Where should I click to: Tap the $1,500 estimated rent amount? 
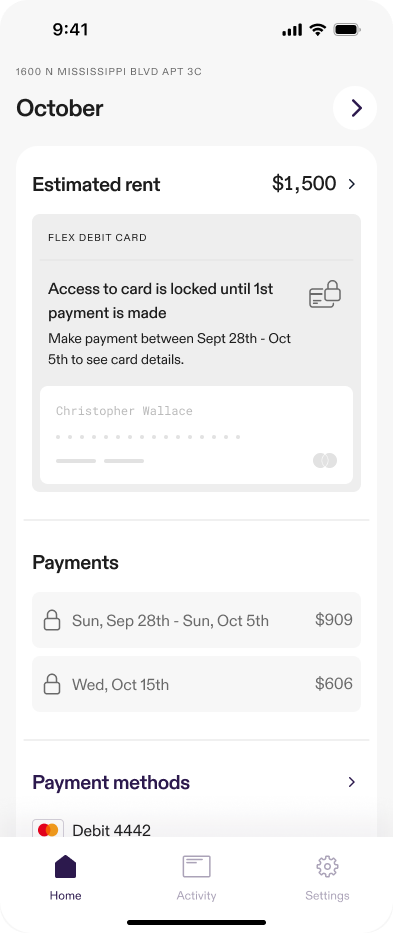tap(304, 184)
